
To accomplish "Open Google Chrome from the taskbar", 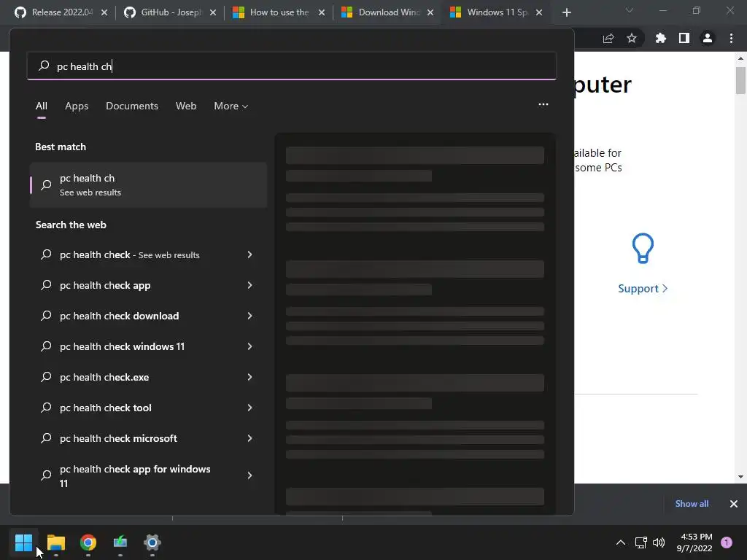I will tap(88, 542).
